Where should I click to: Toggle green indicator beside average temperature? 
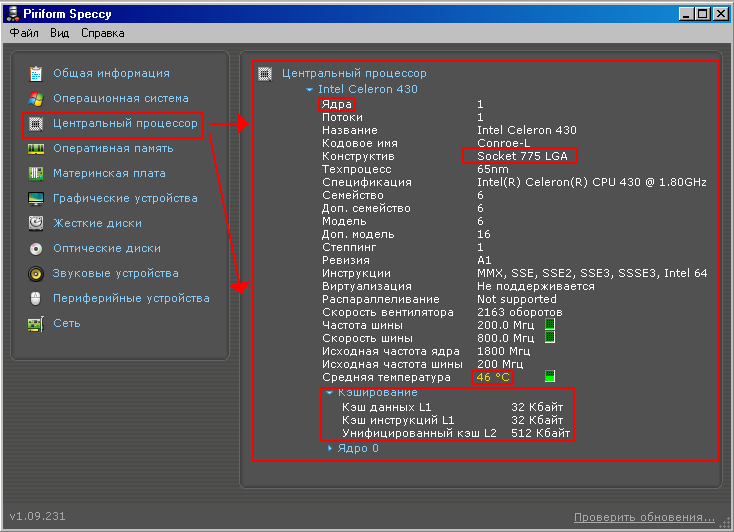pyautogui.click(x=549, y=377)
